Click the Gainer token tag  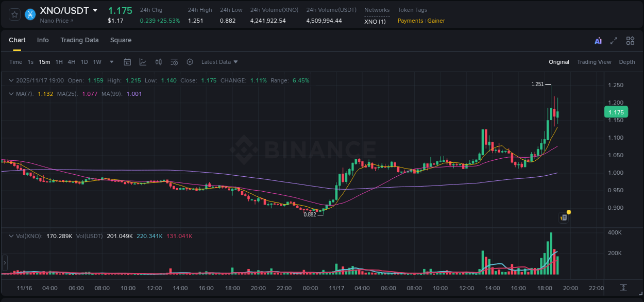436,21
